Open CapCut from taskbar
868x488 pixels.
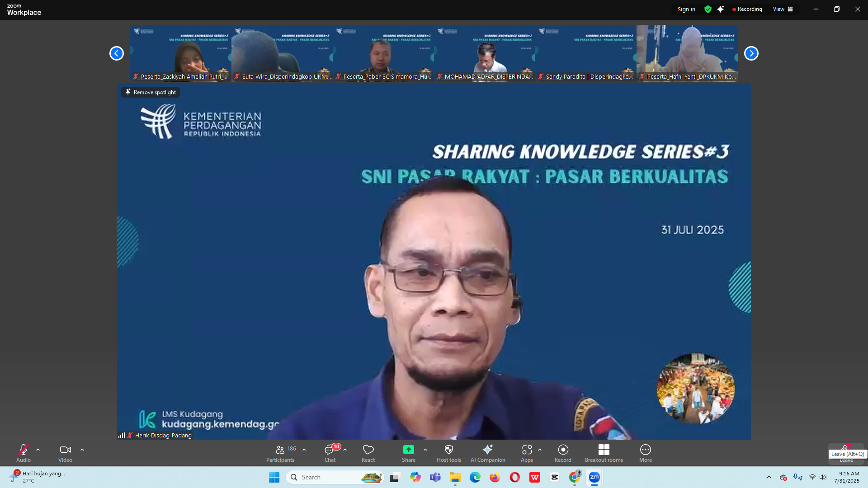click(x=554, y=477)
